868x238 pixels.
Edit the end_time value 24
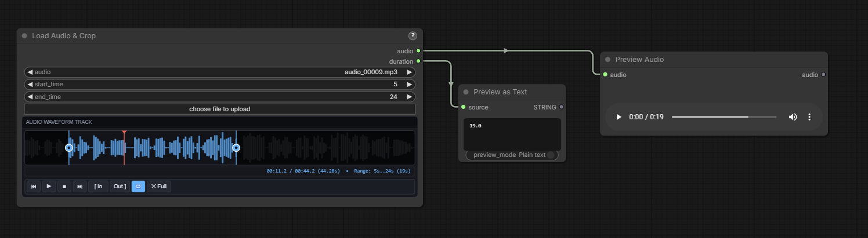(x=393, y=97)
